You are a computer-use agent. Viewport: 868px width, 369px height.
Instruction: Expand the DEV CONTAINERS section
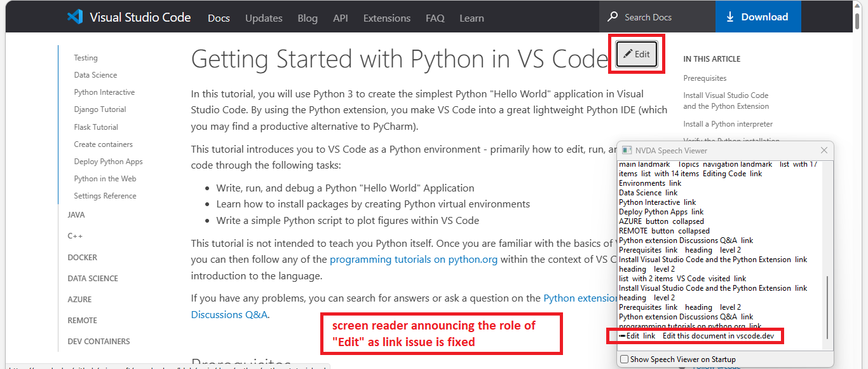point(98,341)
